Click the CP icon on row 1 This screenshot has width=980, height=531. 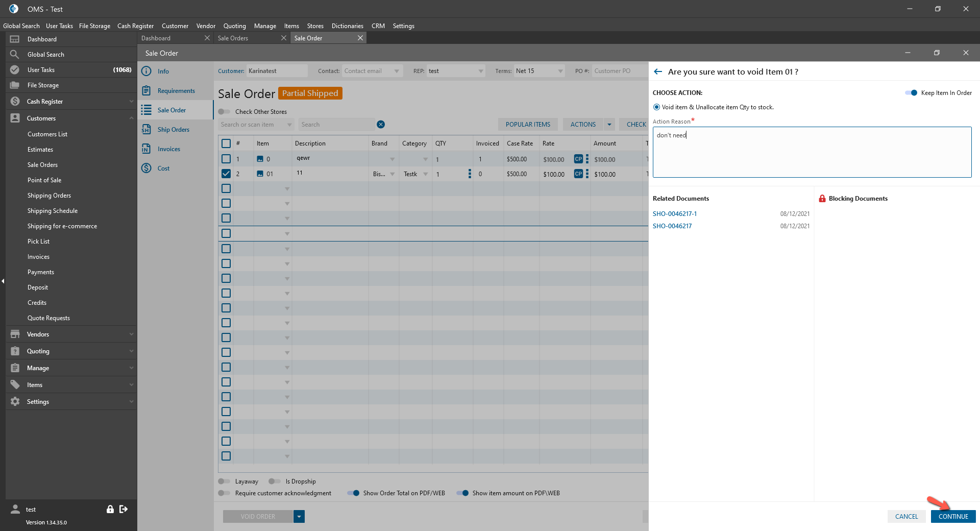[x=578, y=159]
